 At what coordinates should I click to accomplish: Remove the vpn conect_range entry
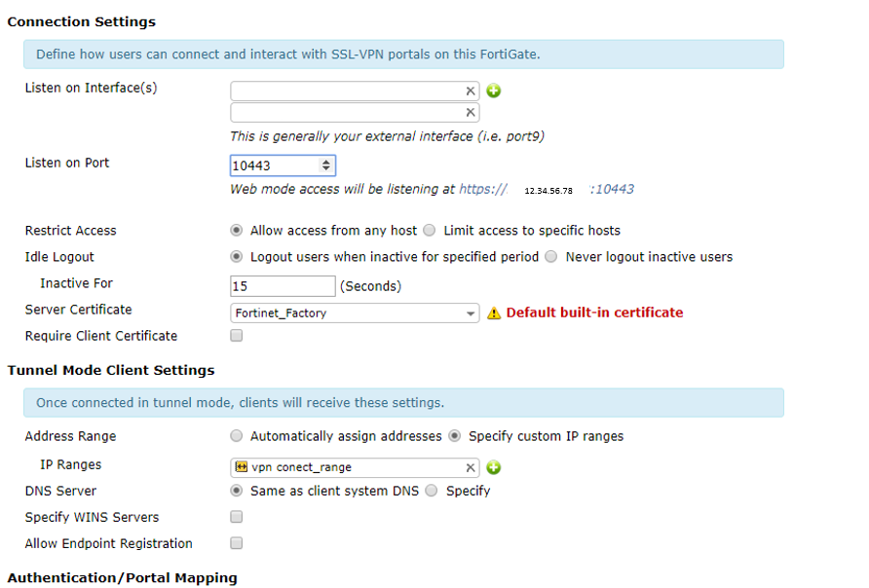coord(471,467)
